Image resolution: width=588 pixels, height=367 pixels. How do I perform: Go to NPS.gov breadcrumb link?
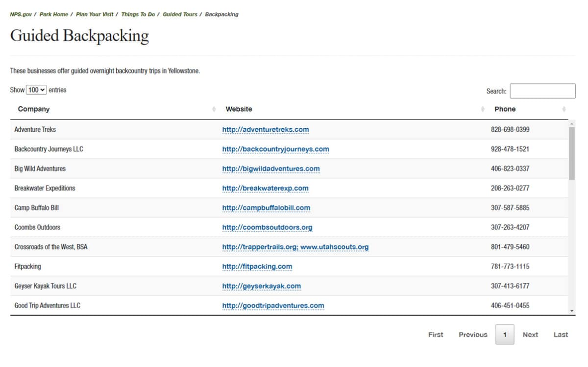21,15
